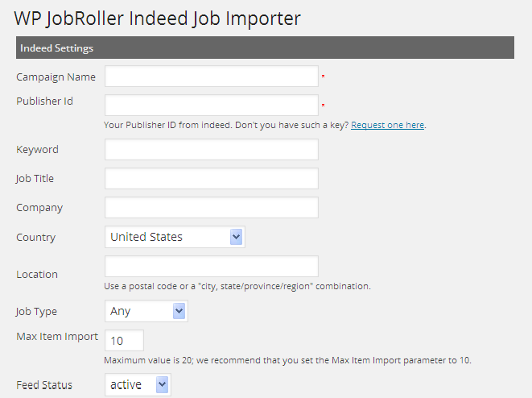The height and width of the screenshot is (398, 532).
Task: Open the "Request one here" link
Action: coord(388,125)
